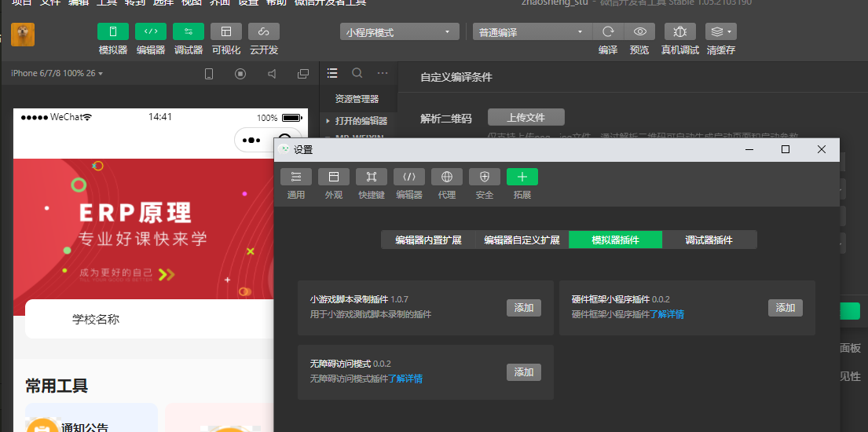Image resolution: width=868 pixels, height=432 pixels.
Task: Show the file list explorer icon
Action: pos(332,72)
